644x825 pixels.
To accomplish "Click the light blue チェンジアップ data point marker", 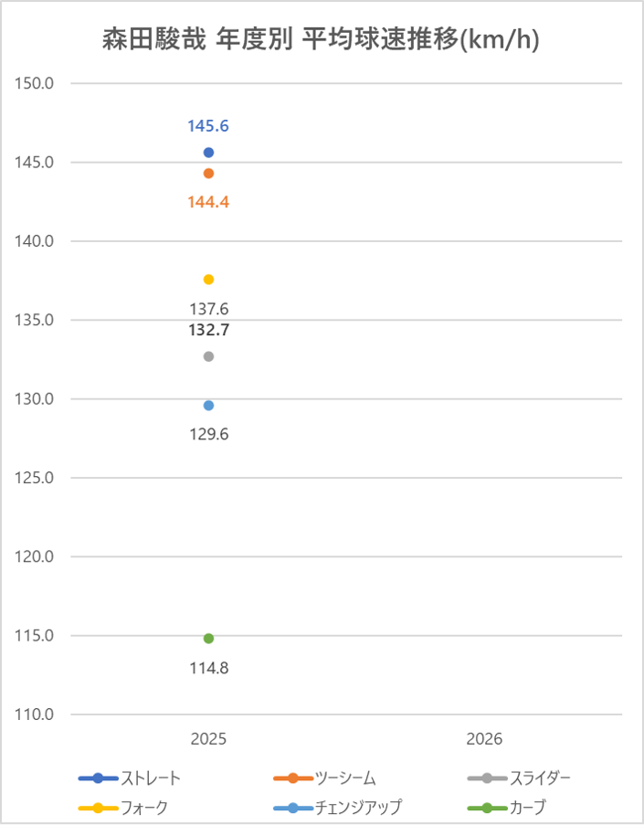I will [x=208, y=406].
